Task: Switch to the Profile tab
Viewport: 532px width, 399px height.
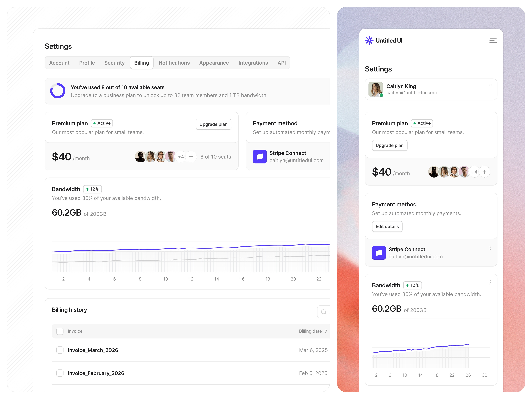Action: click(x=87, y=63)
